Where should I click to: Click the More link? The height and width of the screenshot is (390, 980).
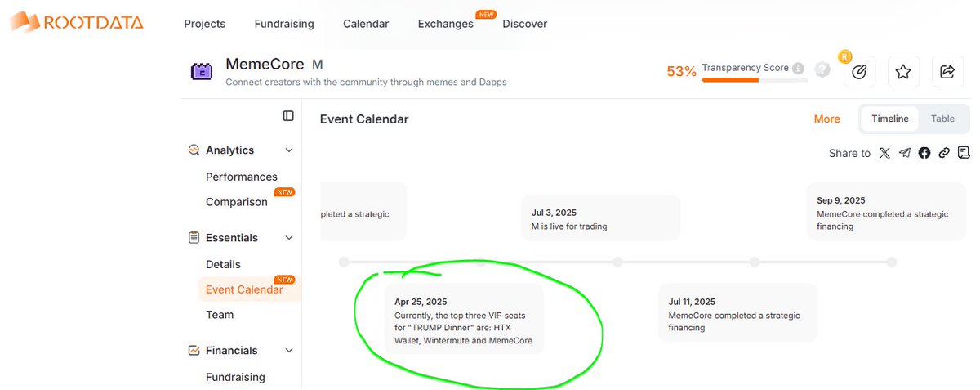point(827,119)
